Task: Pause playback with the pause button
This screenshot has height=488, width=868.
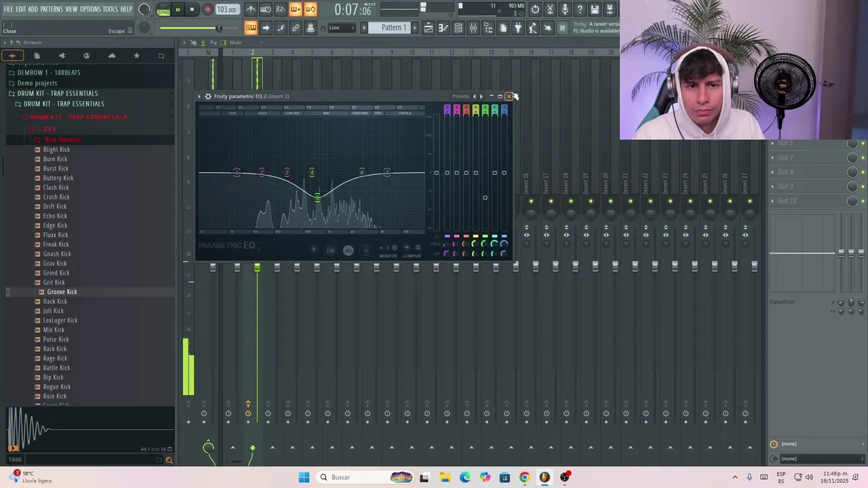Action: pos(178,9)
